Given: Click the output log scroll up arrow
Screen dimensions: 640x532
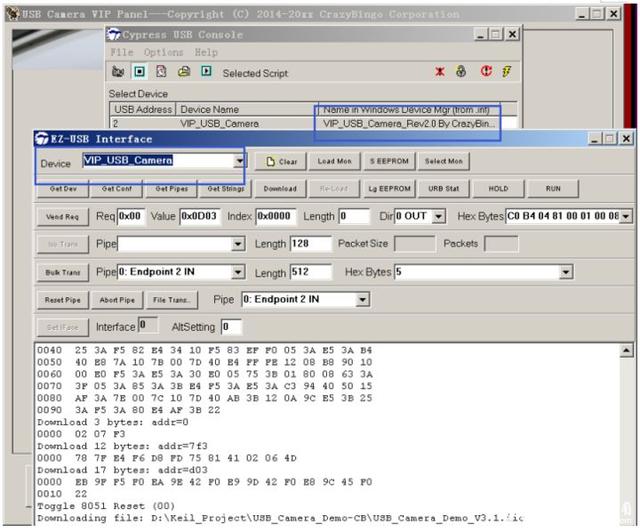Looking at the screenshot, I should tap(626, 350).
